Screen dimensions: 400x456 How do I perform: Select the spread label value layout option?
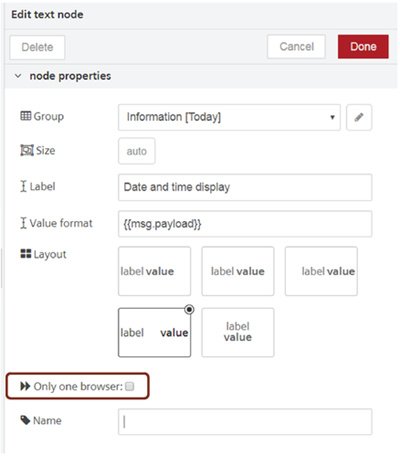(154, 332)
